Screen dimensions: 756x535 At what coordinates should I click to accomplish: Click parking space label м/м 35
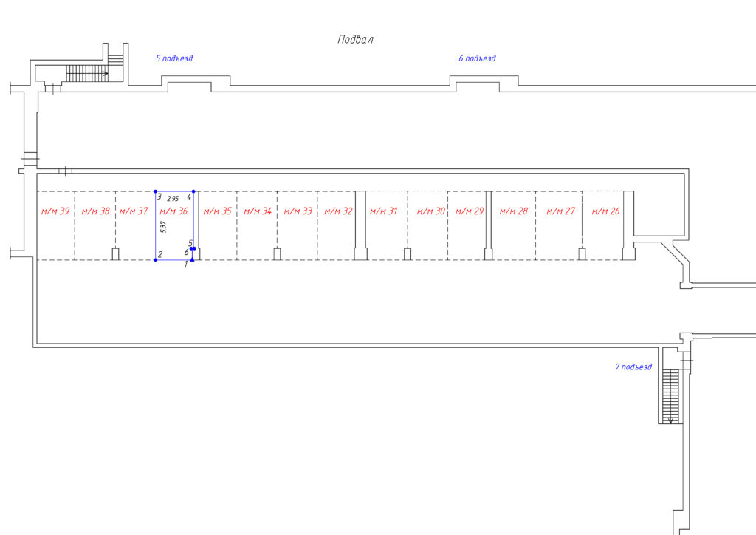click(x=217, y=211)
